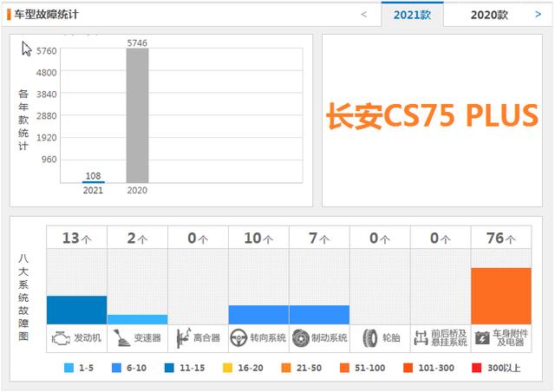555x392 pixels.
Task: Click the 5760 y-axis label
Action: (x=46, y=51)
